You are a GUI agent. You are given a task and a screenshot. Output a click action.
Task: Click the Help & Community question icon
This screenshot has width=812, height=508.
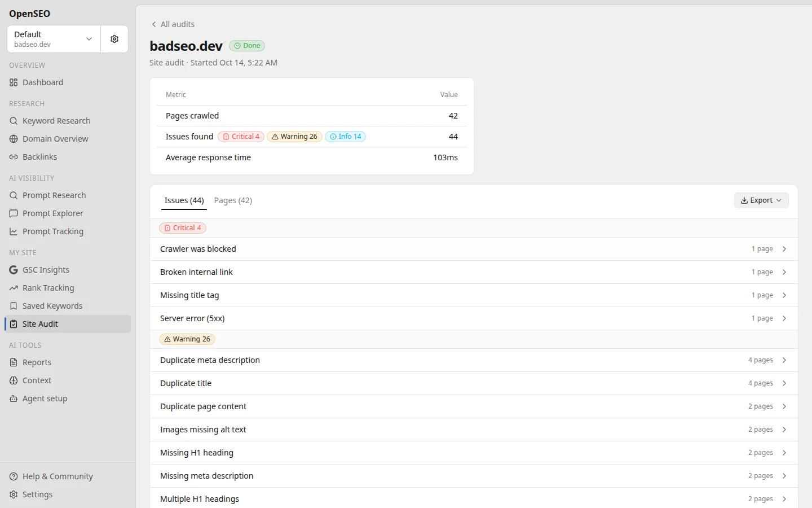coord(14,476)
